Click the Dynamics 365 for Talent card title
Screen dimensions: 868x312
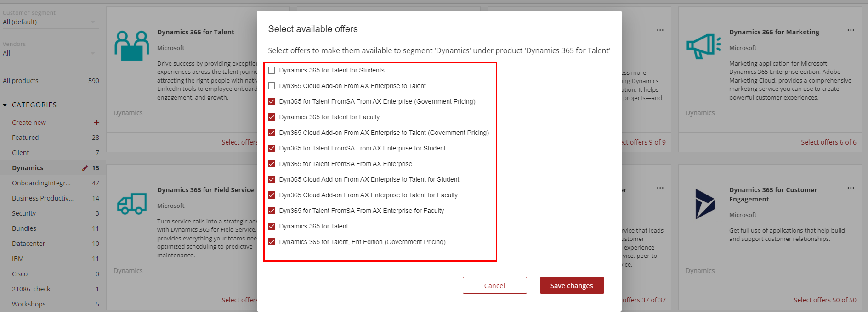[196, 32]
